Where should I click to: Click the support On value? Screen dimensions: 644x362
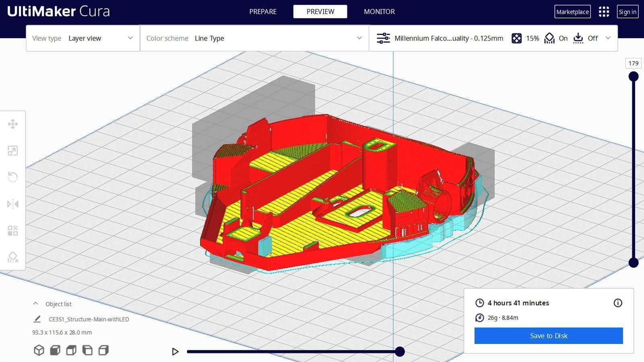click(x=563, y=38)
